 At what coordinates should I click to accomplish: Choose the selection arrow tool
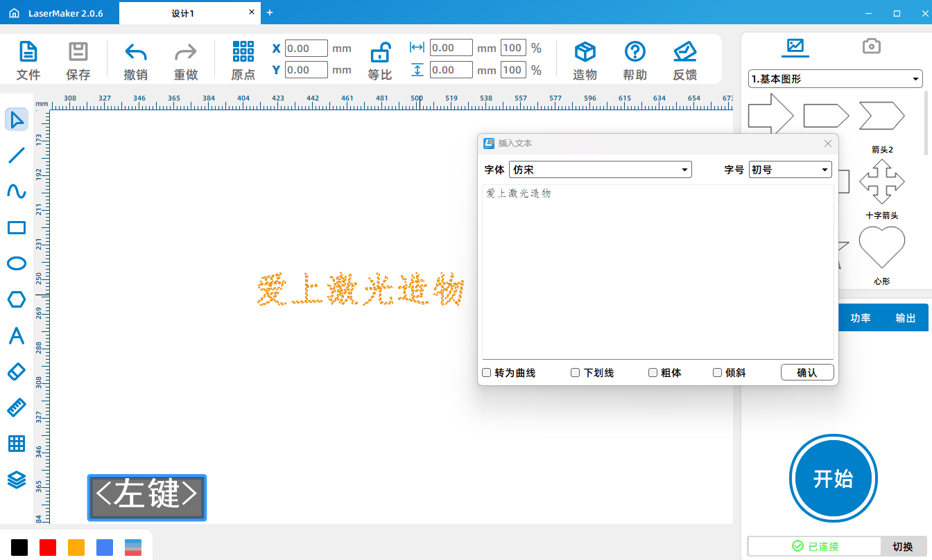(x=17, y=119)
